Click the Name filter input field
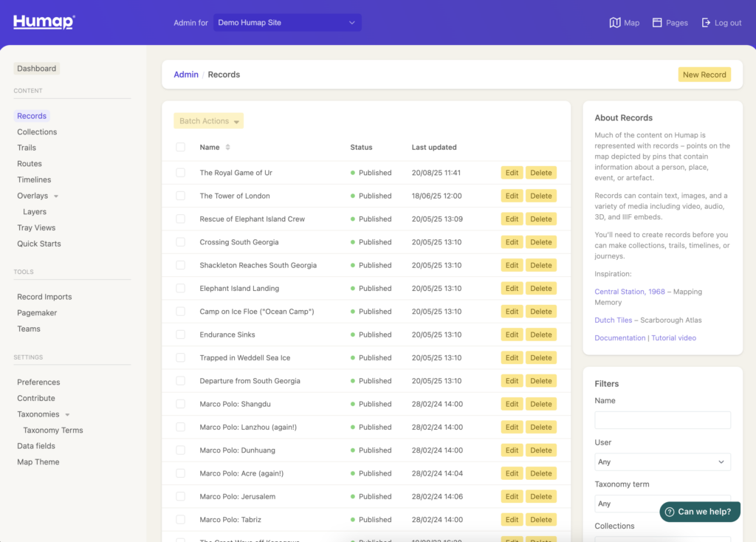 pyautogui.click(x=662, y=419)
